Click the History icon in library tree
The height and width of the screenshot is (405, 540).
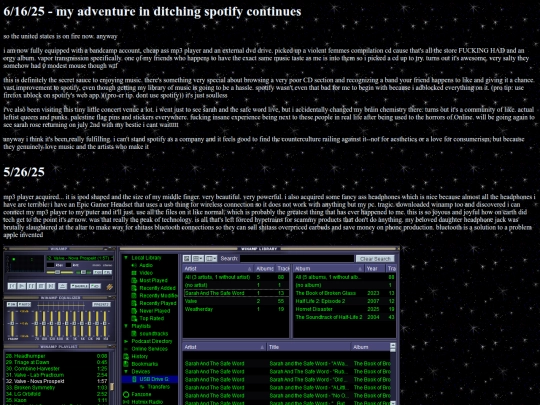point(126,356)
